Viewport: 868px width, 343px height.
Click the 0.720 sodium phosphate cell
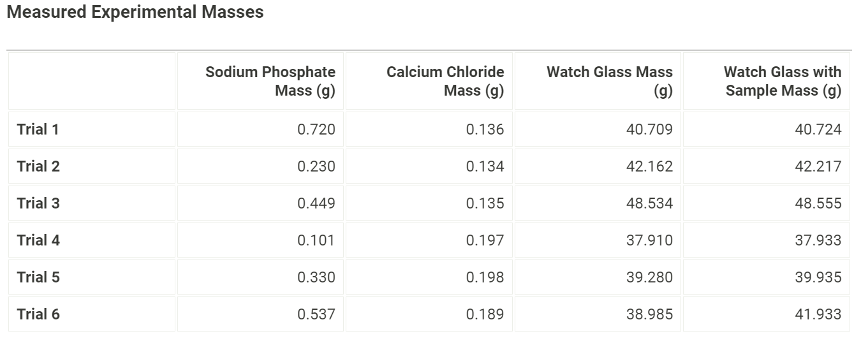pos(316,129)
